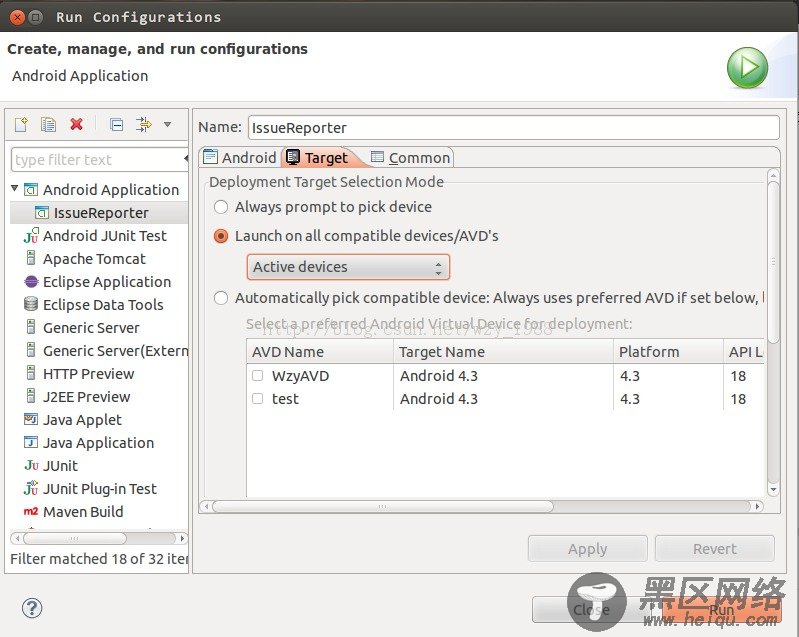Click the Close button
Viewport: 799px width, 637px height.
[592, 609]
